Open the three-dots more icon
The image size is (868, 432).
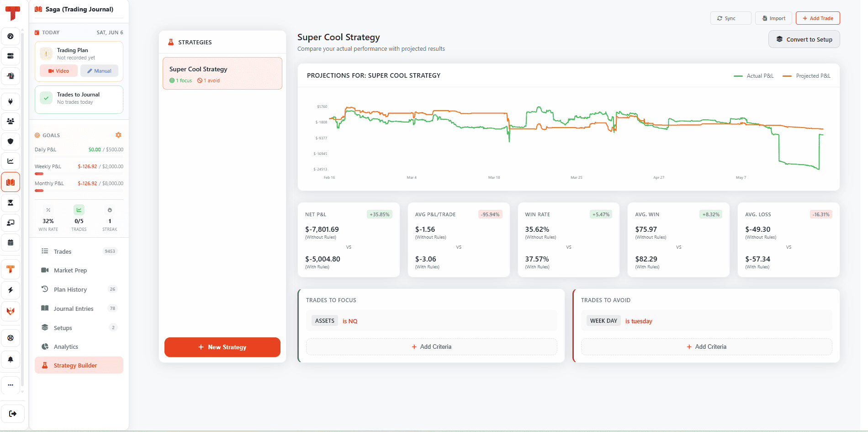click(11, 385)
